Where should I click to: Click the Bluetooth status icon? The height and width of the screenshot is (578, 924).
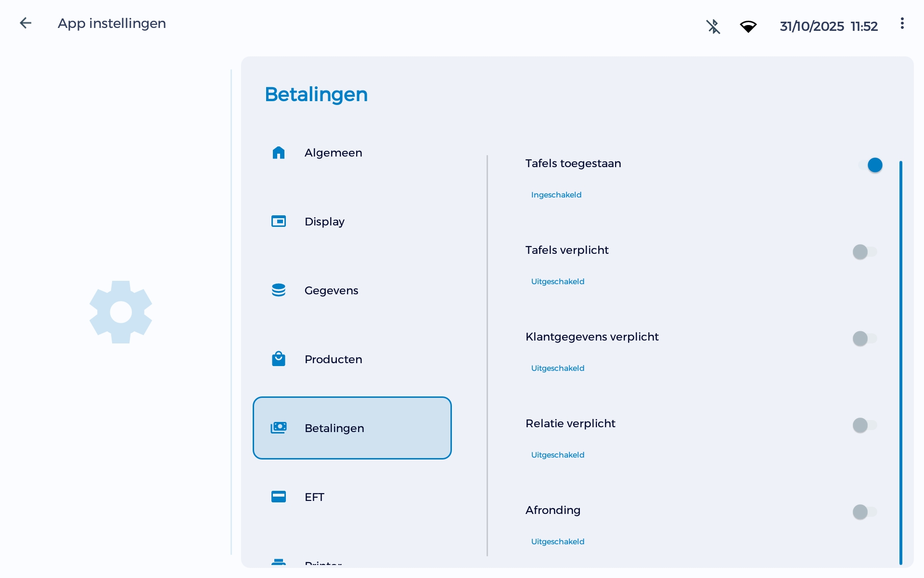713,26
